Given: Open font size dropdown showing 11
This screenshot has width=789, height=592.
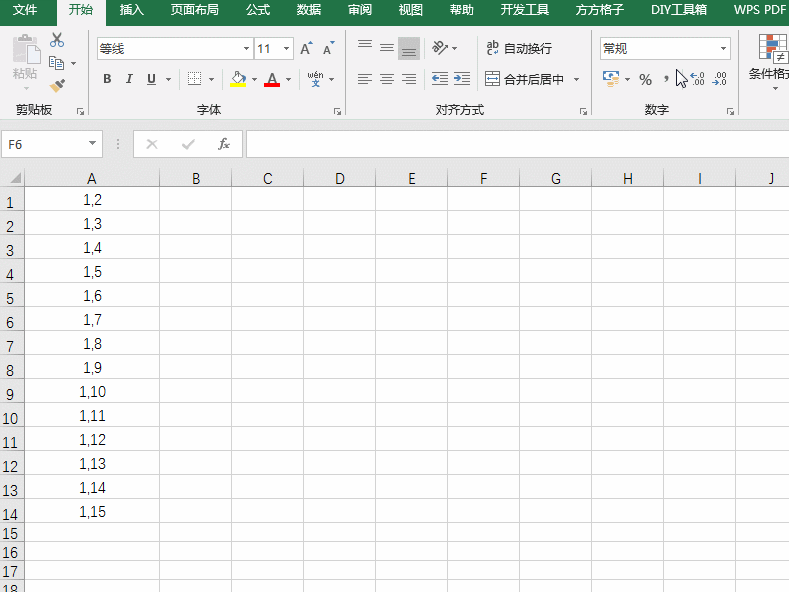Looking at the screenshot, I should [286, 49].
